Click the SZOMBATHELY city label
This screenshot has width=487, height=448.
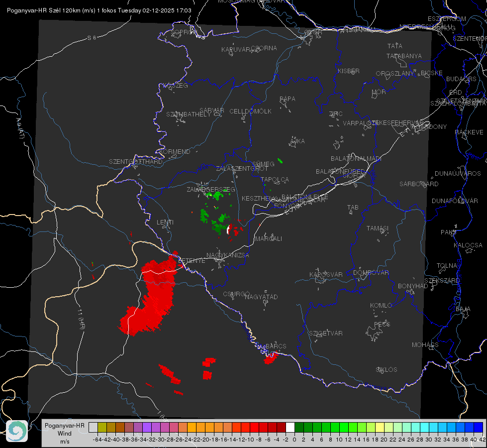point(189,114)
